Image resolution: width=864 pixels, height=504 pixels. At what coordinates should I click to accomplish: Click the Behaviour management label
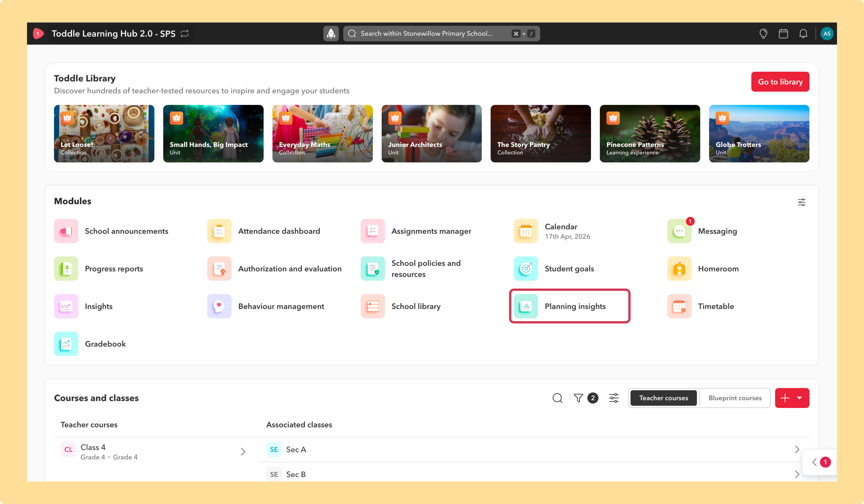point(281,307)
